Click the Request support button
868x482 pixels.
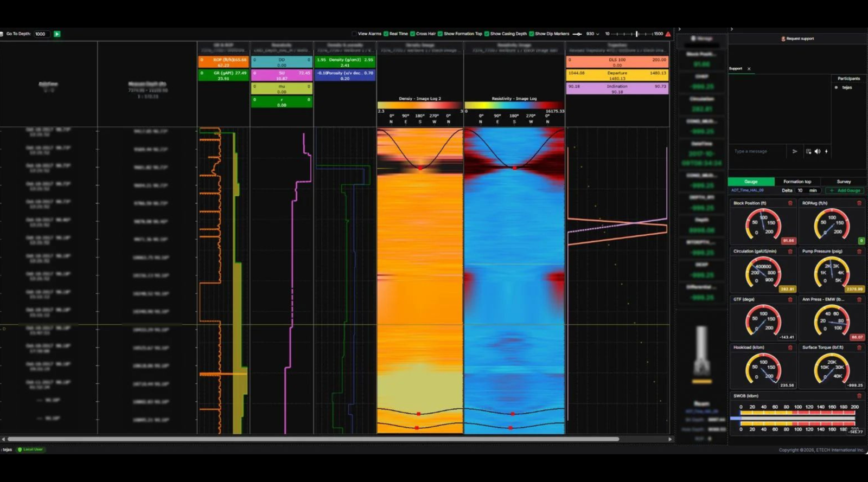click(797, 38)
